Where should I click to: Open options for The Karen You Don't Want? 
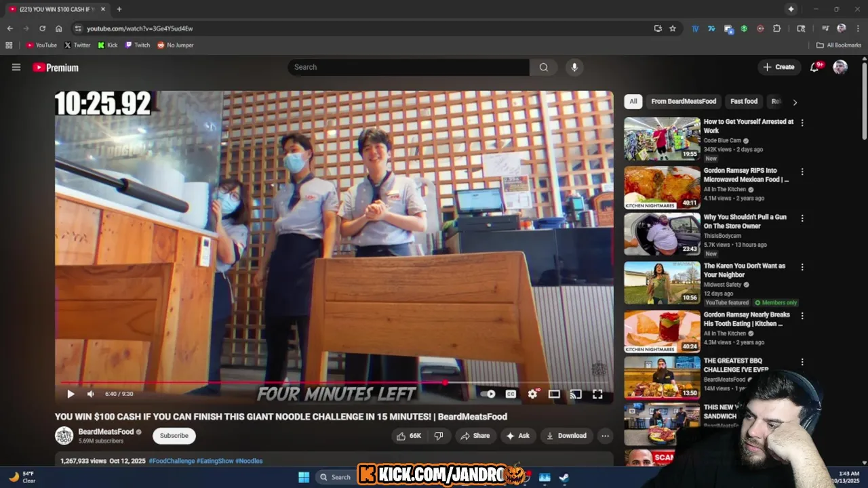[x=802, y=267]
